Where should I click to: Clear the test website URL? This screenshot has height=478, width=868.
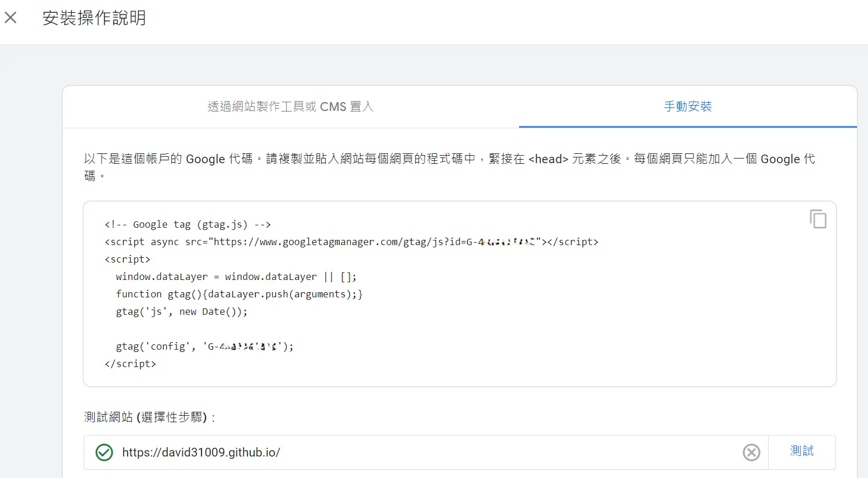tap(751, 452)
